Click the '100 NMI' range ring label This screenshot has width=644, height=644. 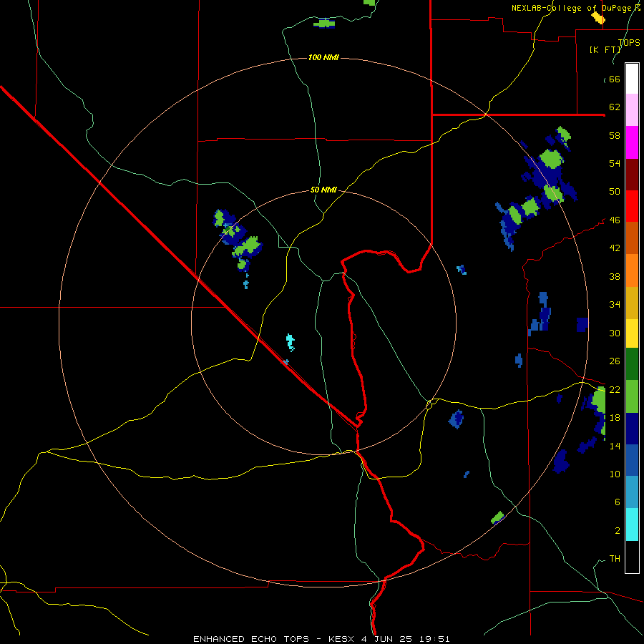tap(323, 57)
